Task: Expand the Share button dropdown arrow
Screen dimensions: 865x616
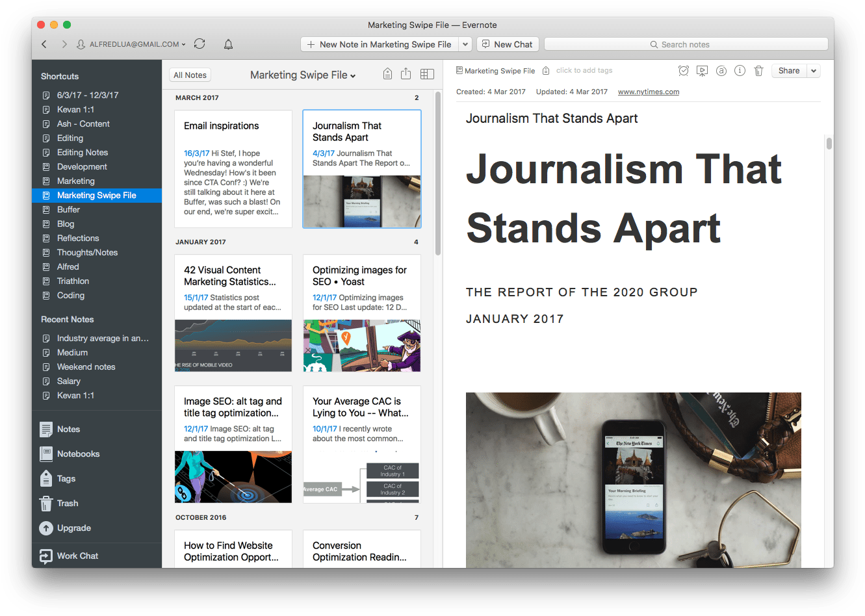Action: [814, 71]
